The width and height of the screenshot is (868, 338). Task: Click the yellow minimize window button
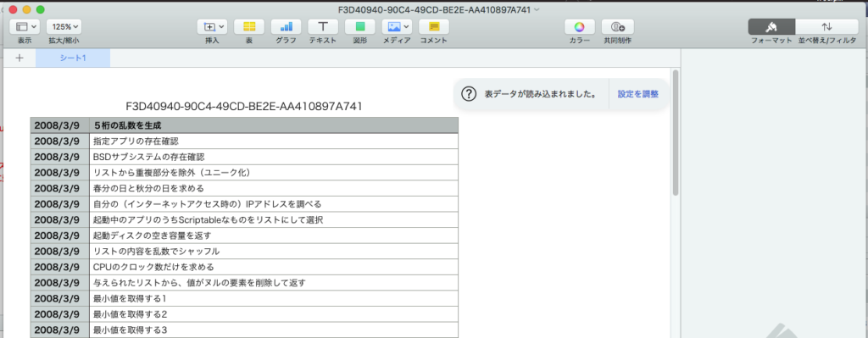[x=26, y=9]
